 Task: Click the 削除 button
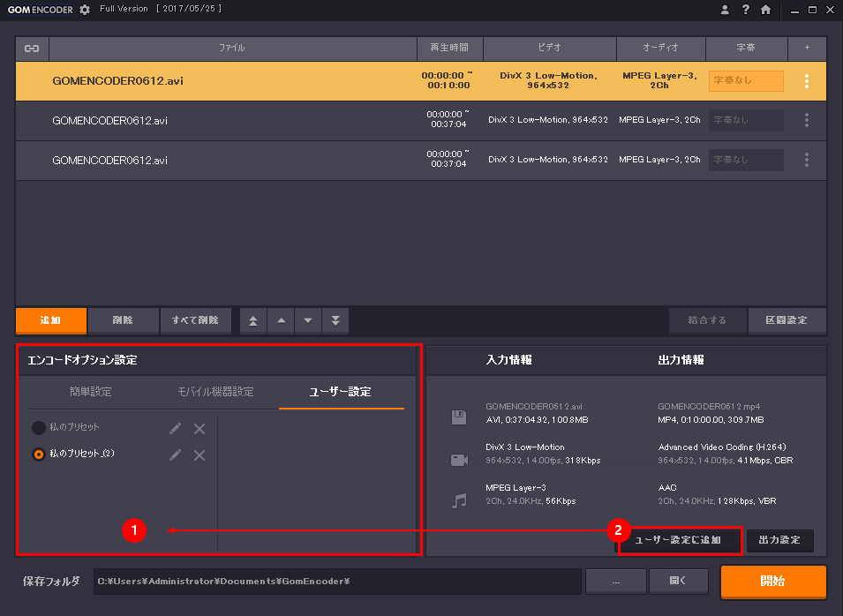click(x=123, y=320)
